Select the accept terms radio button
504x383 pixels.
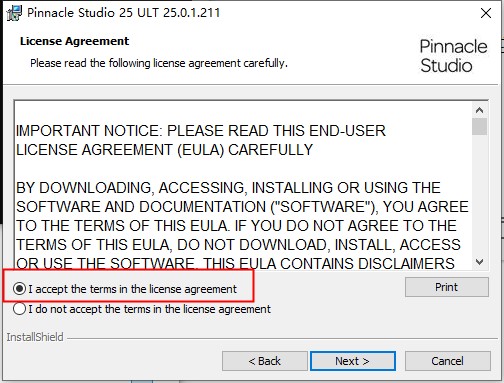(19, 289)
